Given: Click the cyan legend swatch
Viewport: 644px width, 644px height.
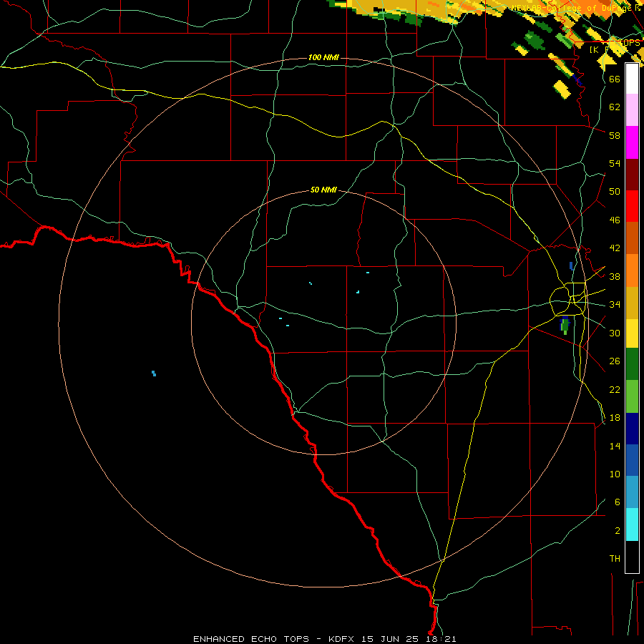Looking at the screenshot, I should (x=632, y=525).
